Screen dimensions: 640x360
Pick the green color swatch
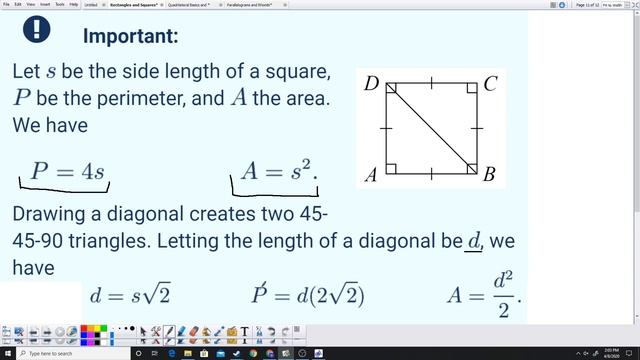(104, 328)
